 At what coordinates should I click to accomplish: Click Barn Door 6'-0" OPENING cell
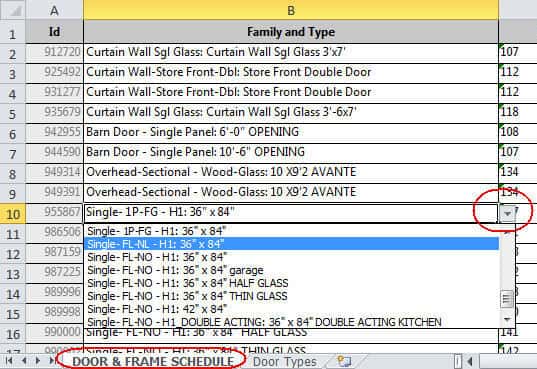[291, 132]
